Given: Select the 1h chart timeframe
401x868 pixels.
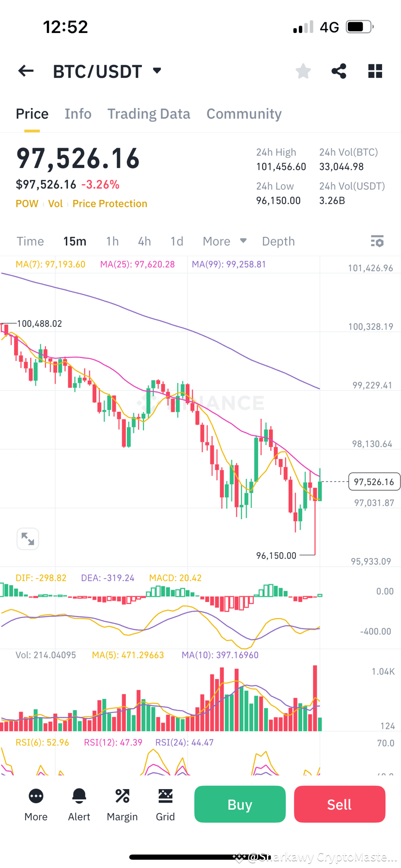Looking at the screenshot, I should coord(112,241).
